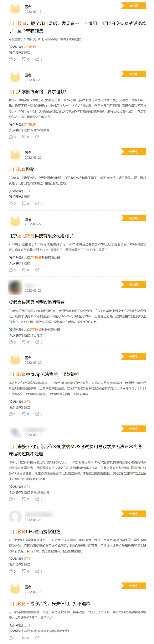Open comments on the 万门教育跑路 complaint

[26, 204]
